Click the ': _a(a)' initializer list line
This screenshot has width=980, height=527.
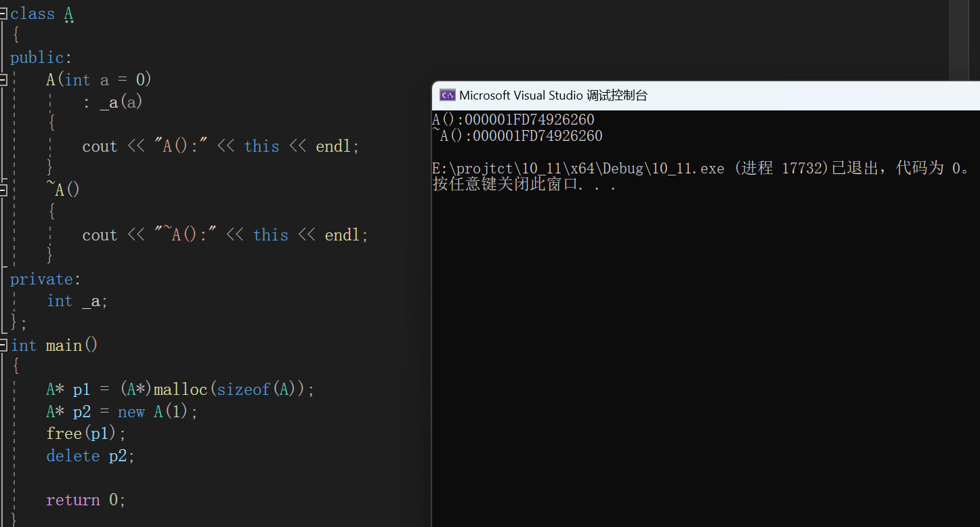coord(112,102)
